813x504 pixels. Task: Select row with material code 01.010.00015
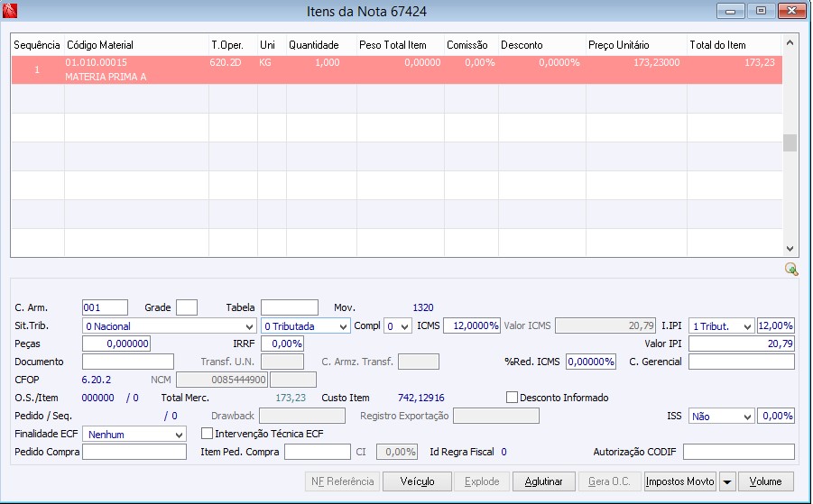[x=397, y=70]
